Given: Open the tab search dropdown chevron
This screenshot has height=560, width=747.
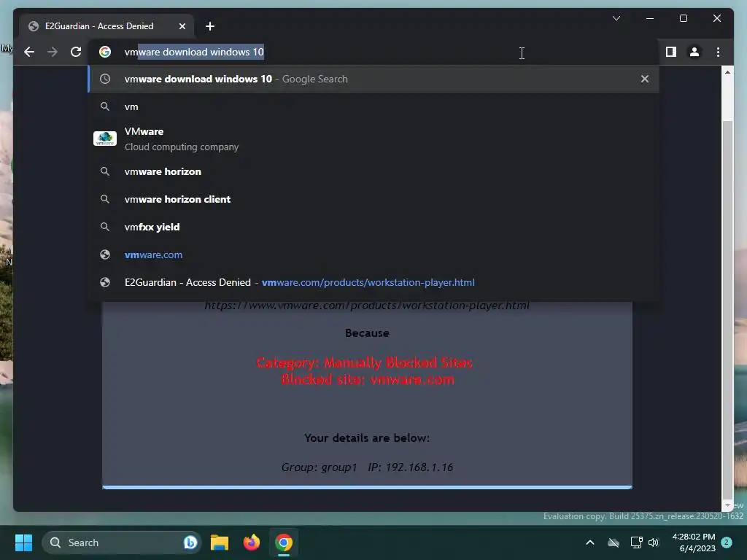Looking at the screenshot, I should (x=616, y=18).
